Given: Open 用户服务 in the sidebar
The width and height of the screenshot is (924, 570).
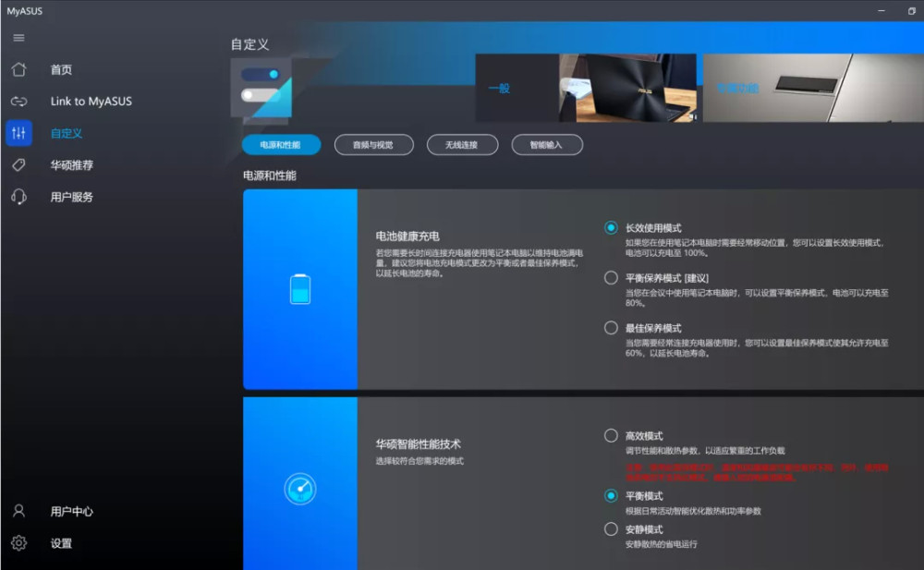Looking at the screenshot, I should click(x=72, y=197).
